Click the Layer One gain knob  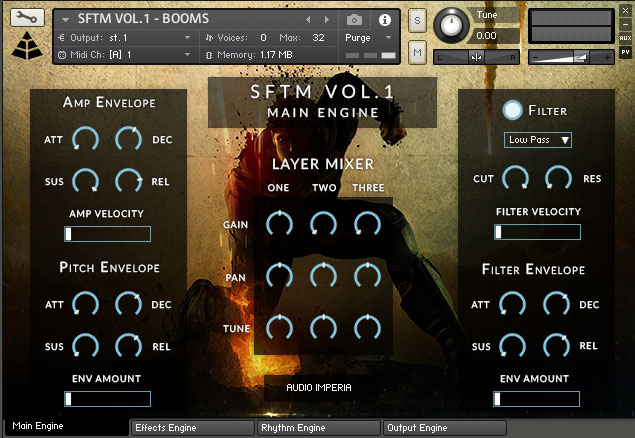[279, 224]
